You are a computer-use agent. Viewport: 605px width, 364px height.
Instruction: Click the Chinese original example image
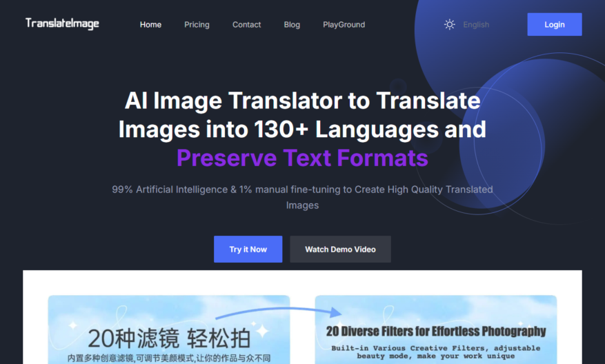tap(168, 330)
